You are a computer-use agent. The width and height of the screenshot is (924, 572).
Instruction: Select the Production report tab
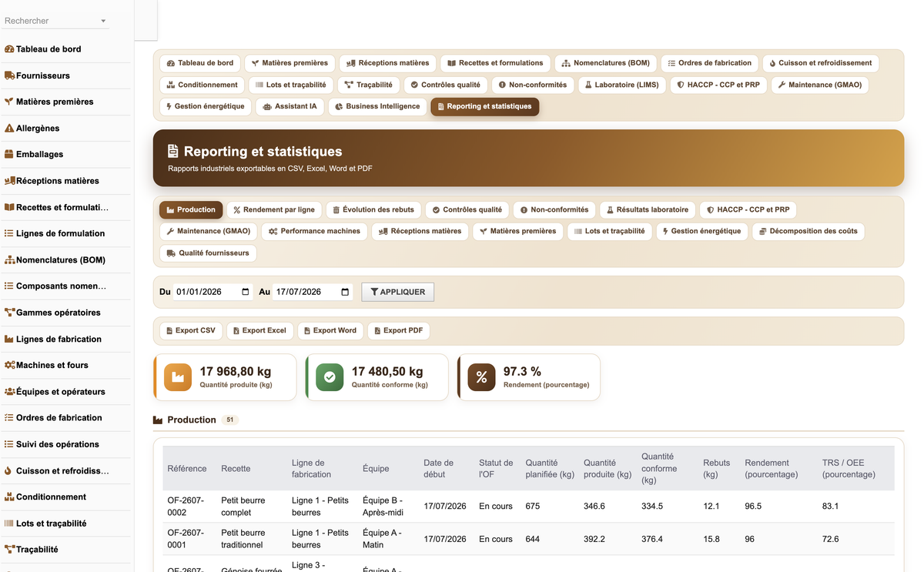191,209
